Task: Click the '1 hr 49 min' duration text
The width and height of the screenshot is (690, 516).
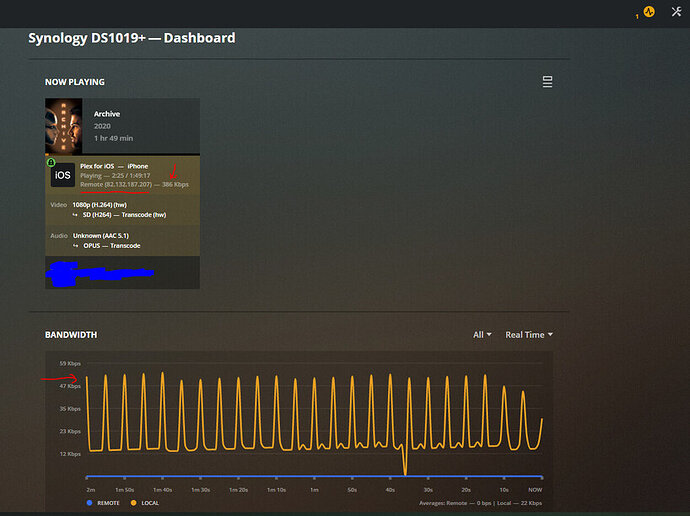Action: (114, 138)
